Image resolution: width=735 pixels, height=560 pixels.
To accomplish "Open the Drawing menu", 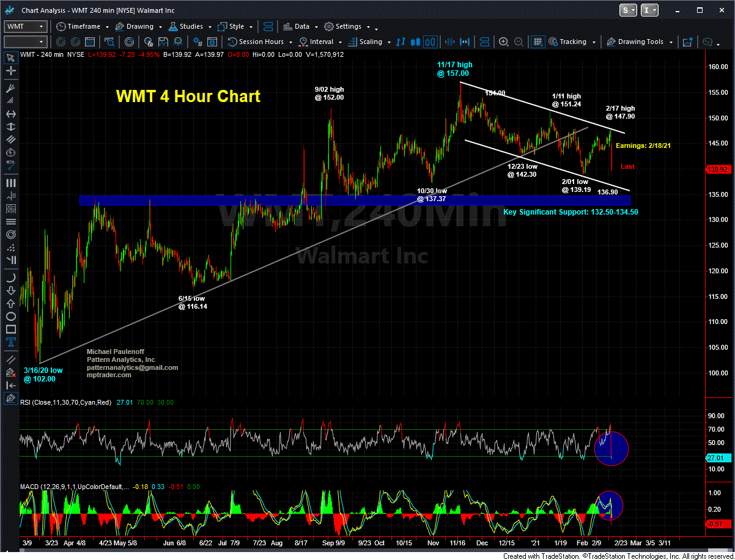I will pos(134,26).
